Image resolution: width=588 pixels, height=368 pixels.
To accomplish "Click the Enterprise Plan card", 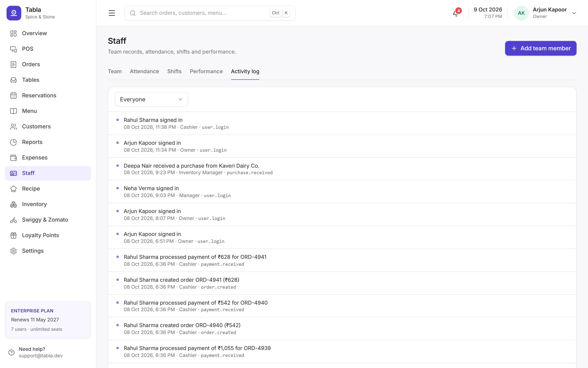I will 48,320.
